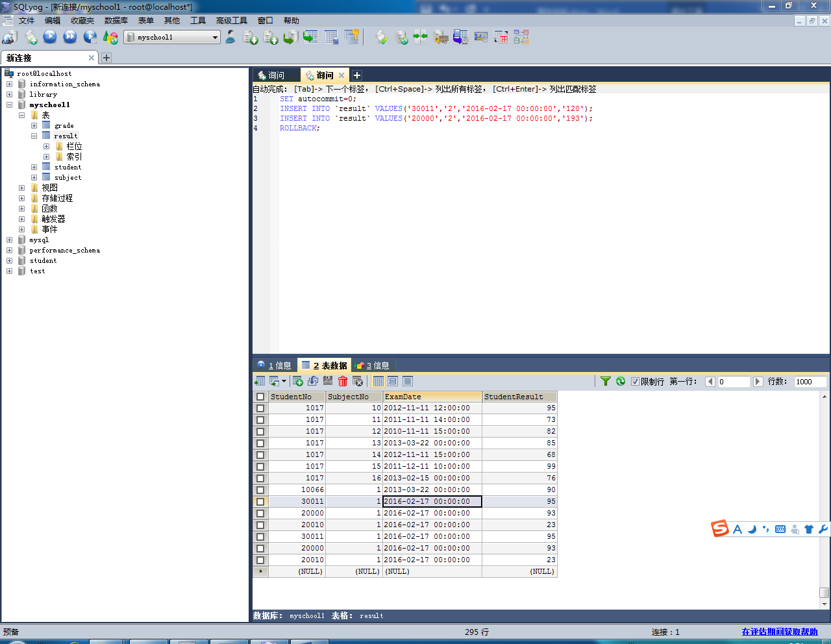This screenshot has height=644, width=831.
Task: Click the manage indexes key icon
Action: click(352, 37)
